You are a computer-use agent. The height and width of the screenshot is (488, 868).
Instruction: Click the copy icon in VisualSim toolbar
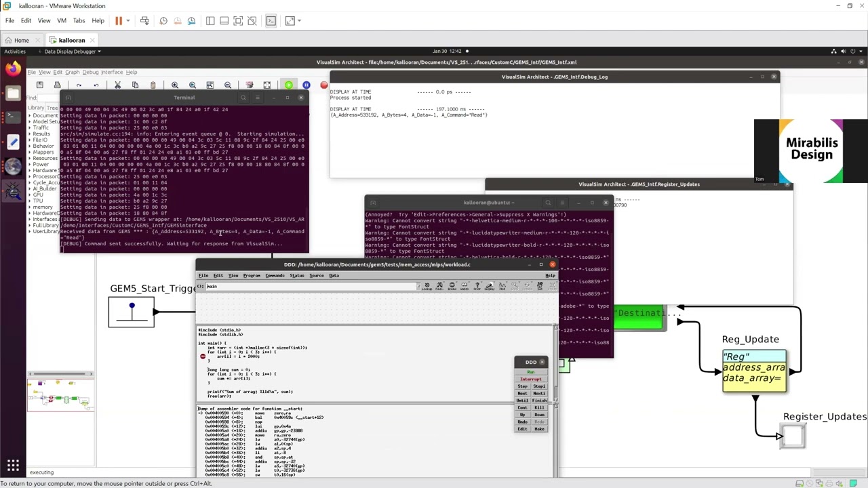(135, 85)
